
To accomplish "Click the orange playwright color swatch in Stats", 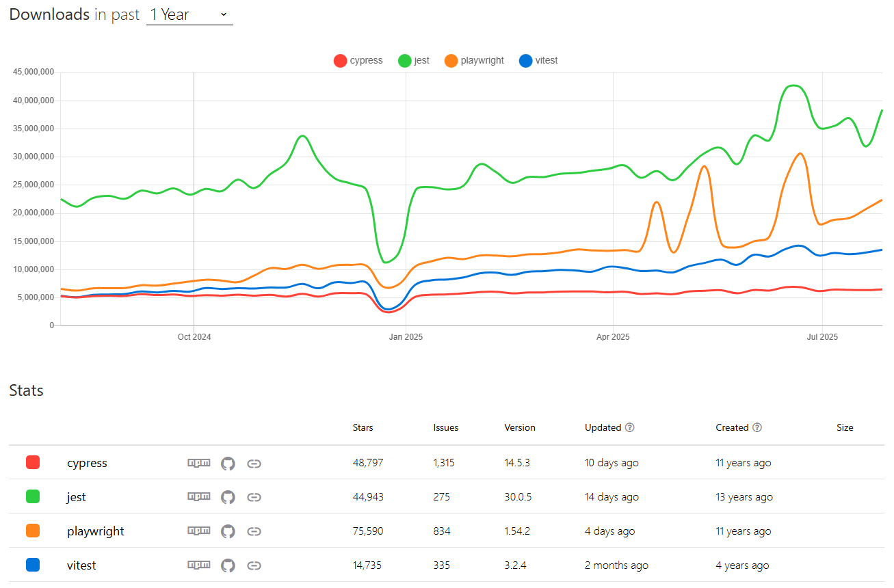I will click(32, 531).
